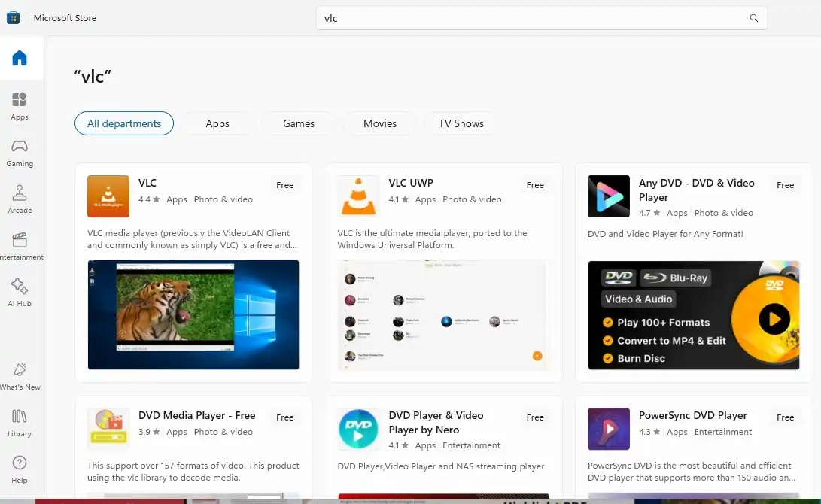Click Free on Any DVD card
The width and height of the screenshot is (821, 504).
point(786,185)
